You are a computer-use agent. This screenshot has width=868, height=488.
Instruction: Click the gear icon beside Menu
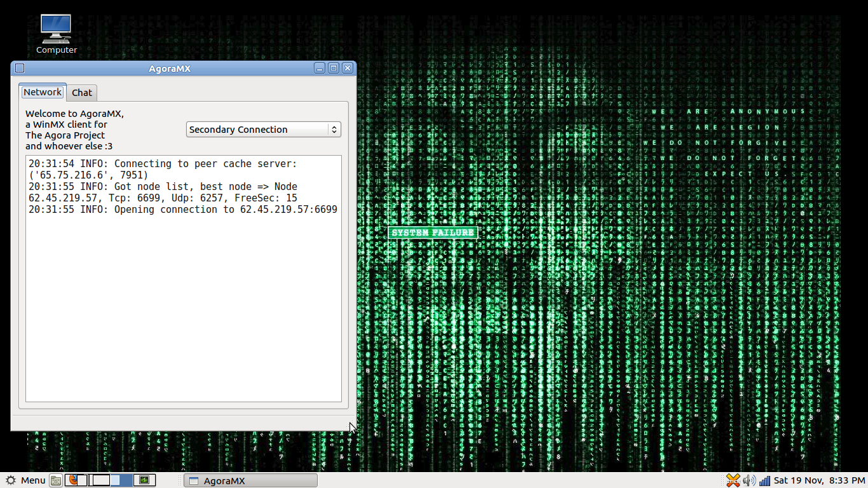click(11, 480)
